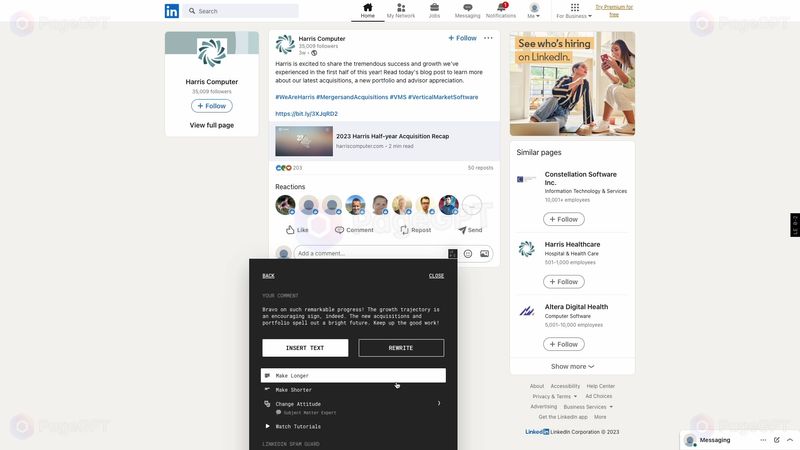
Task: Click the Messaging overlay title
Action: [715, 440]
